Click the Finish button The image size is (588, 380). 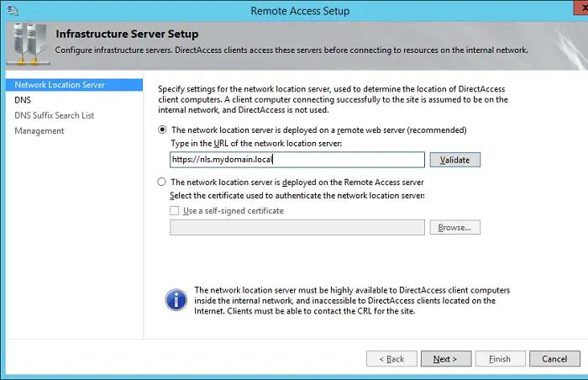click(x=500, y=359)
